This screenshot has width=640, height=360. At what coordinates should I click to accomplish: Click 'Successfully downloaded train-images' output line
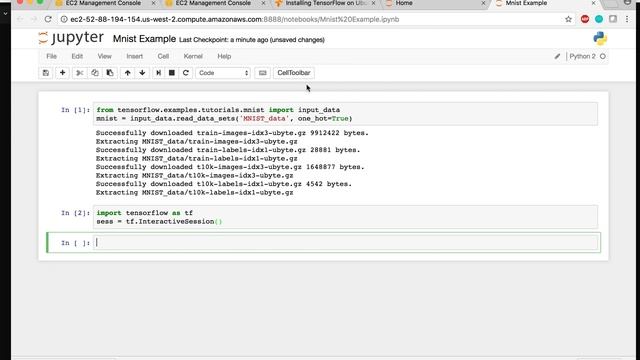[232, 133]
